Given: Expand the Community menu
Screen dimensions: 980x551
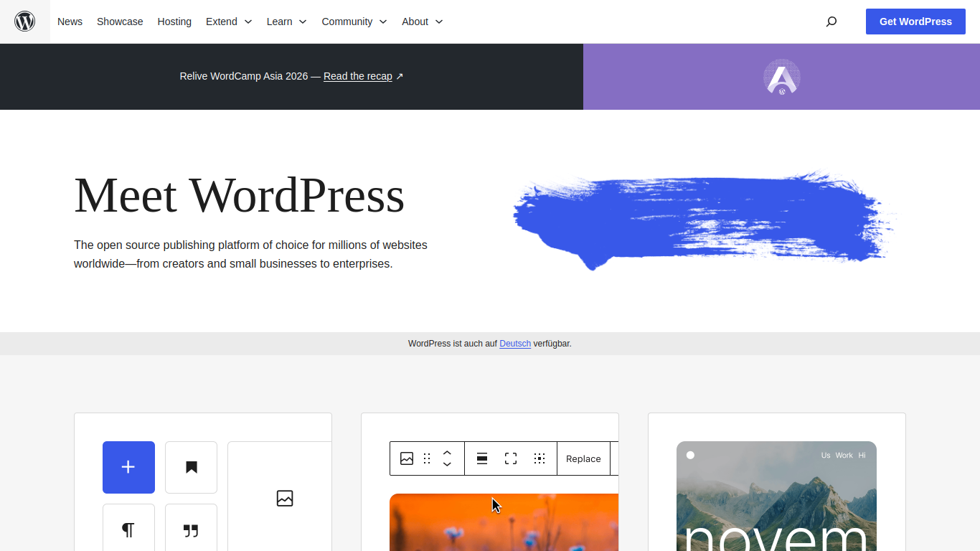Looking at the screenshot, I should pos(354,22).
